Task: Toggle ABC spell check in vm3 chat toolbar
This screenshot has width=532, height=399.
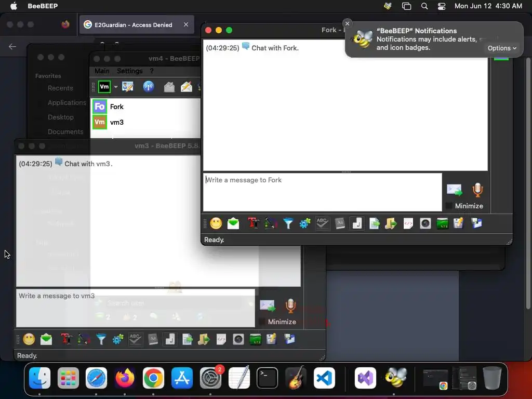Action: 135,339
